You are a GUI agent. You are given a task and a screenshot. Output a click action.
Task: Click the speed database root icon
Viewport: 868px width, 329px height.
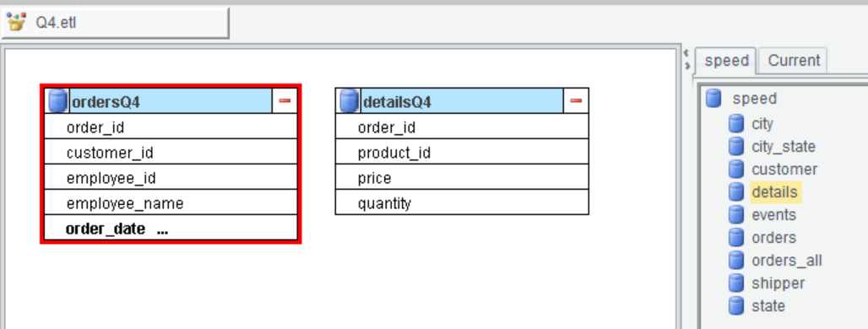click(714, 99)
